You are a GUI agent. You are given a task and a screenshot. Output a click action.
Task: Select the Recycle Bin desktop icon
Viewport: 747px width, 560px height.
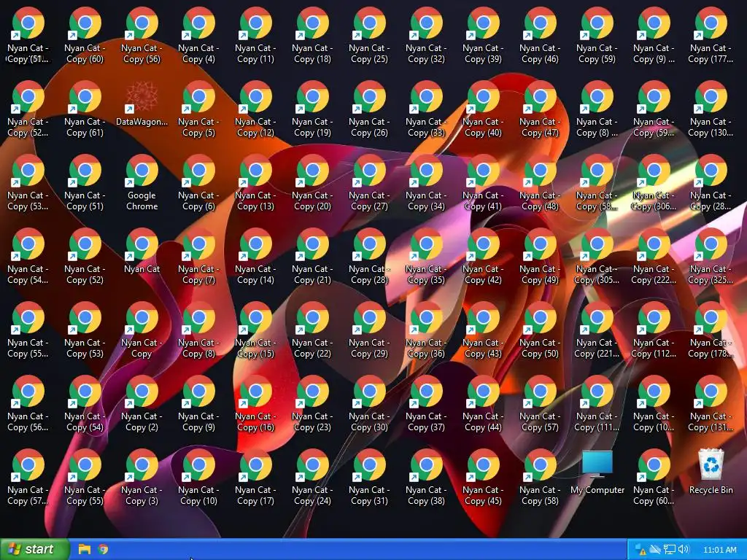coord(711,472)
